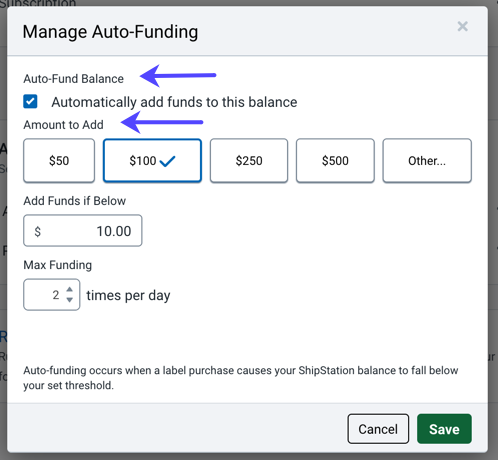The width and height of the screenshot is (498, 460).
Task: Pick the Other... amount option
Action: pyautogui.click(x=427, y=161)
